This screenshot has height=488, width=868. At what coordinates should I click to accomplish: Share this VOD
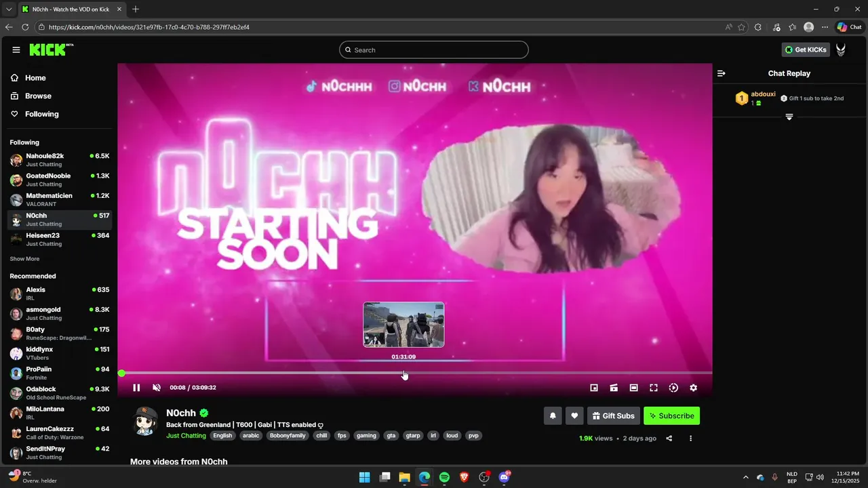click(x=669, y=439)
